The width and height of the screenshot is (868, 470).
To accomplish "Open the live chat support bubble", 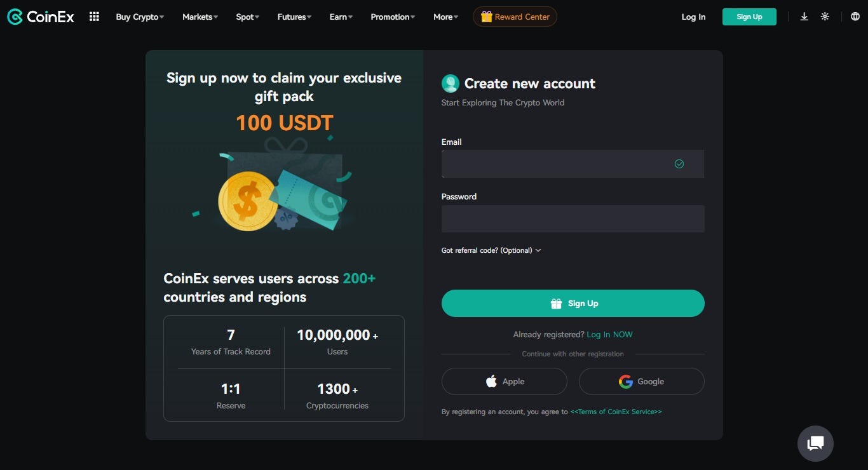I will pyautogui.click(x=815, y=443).
